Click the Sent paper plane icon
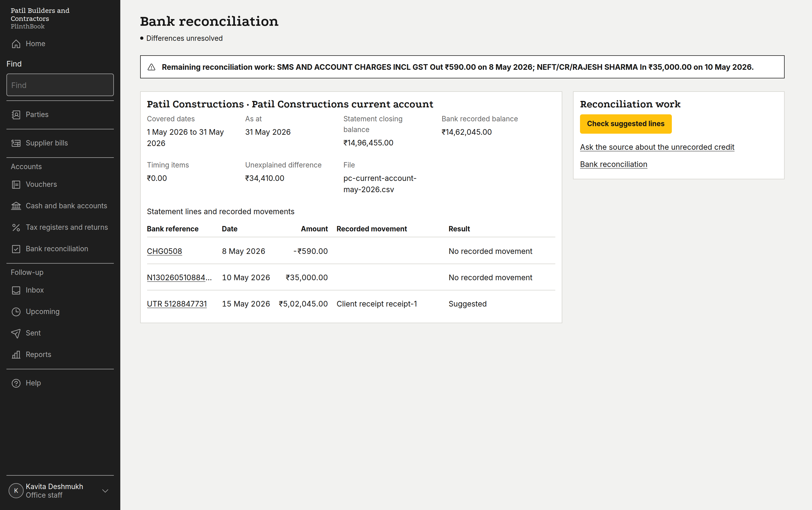The height and width of the screenshot is (510, 812). (16, 333)
